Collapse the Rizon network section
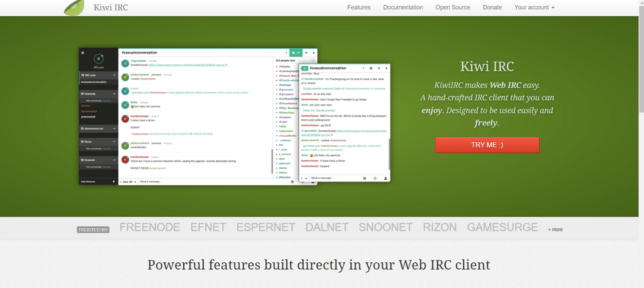This screenshot has height=288, width=644. point(114,142)
